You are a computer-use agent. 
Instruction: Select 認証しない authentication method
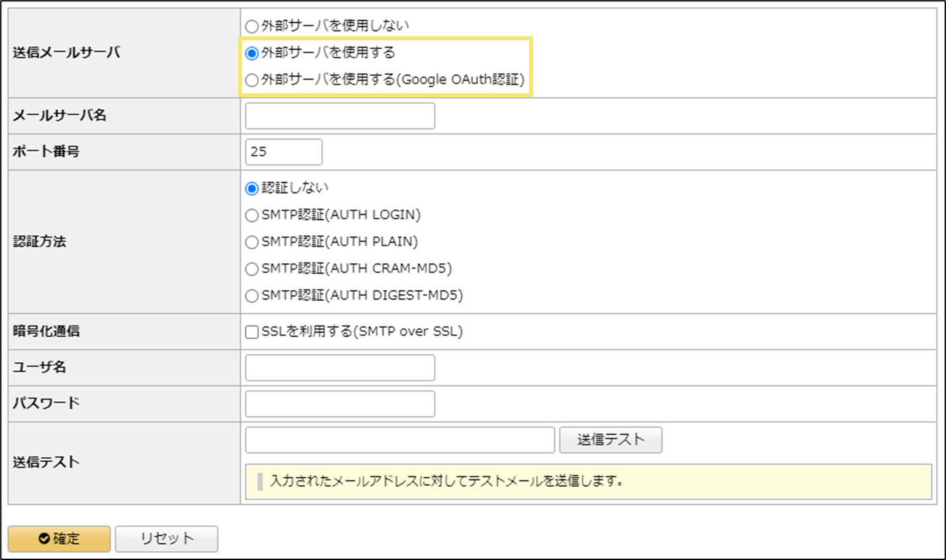(x=251, y=188)
